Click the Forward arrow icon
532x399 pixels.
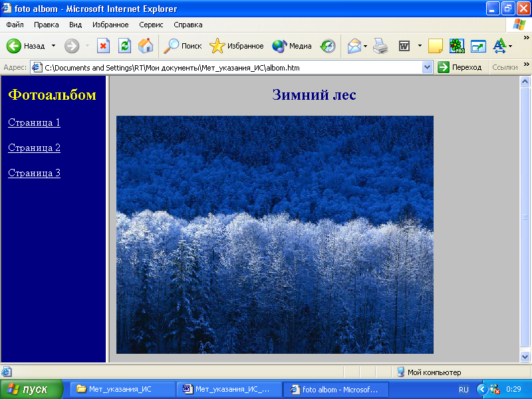coord(72,46)
